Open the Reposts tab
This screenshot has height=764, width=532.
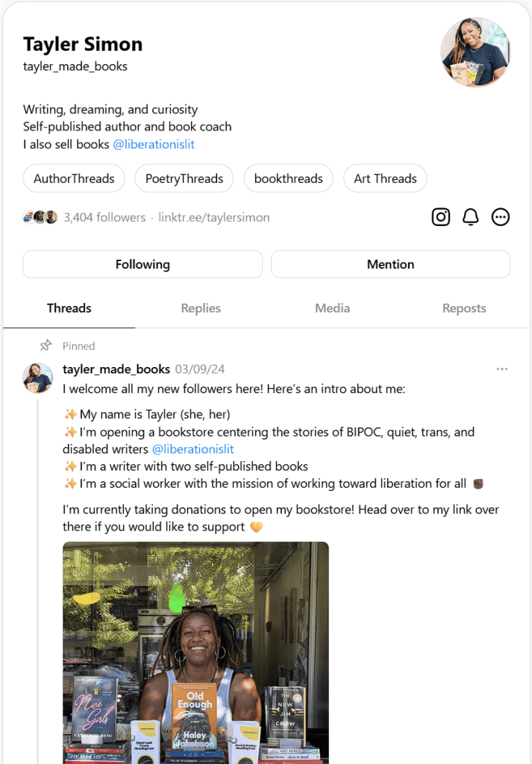[464, 308]
